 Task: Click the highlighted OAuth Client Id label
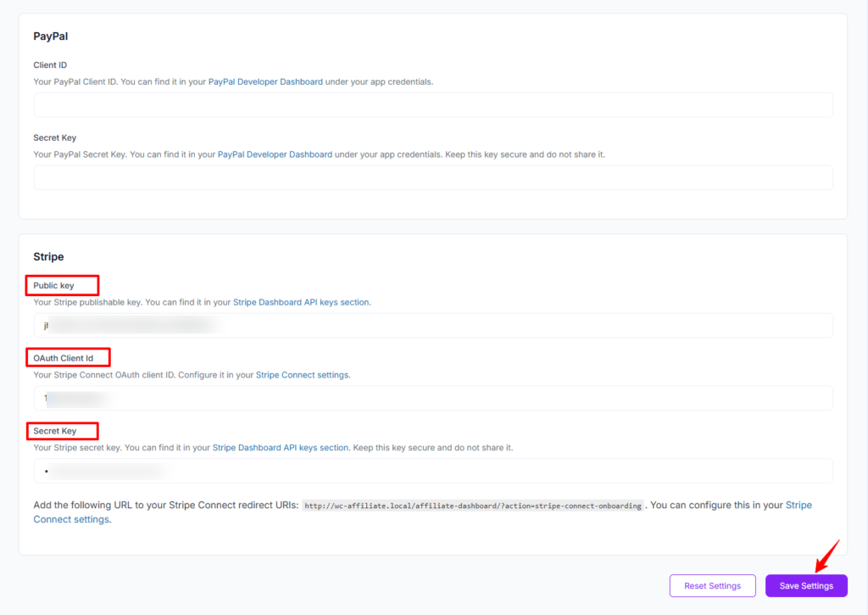(64, 359)
